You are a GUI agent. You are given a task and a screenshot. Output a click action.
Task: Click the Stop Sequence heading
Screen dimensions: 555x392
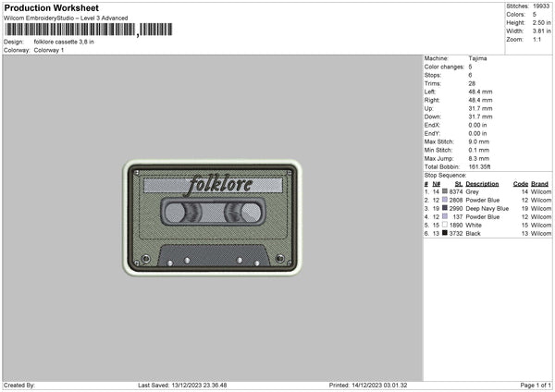(x=445, y=176)
